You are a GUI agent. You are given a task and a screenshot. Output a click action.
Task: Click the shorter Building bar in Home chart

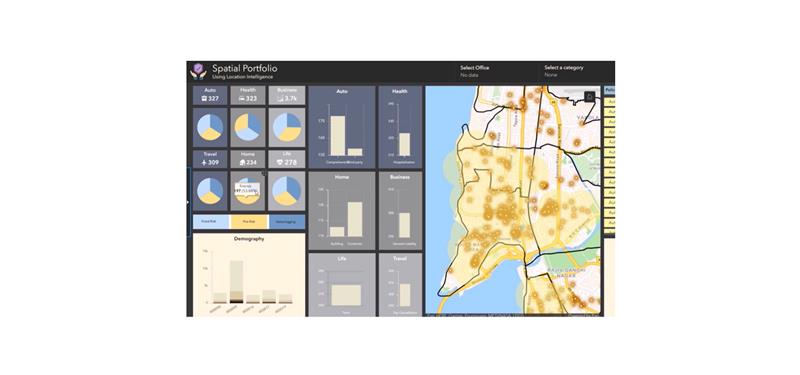tap(337, 232)
